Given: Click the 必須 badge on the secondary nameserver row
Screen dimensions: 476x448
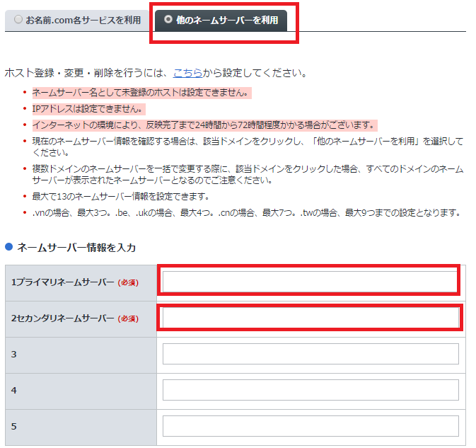Looking at the screenshot, I should tap(128, 318).
